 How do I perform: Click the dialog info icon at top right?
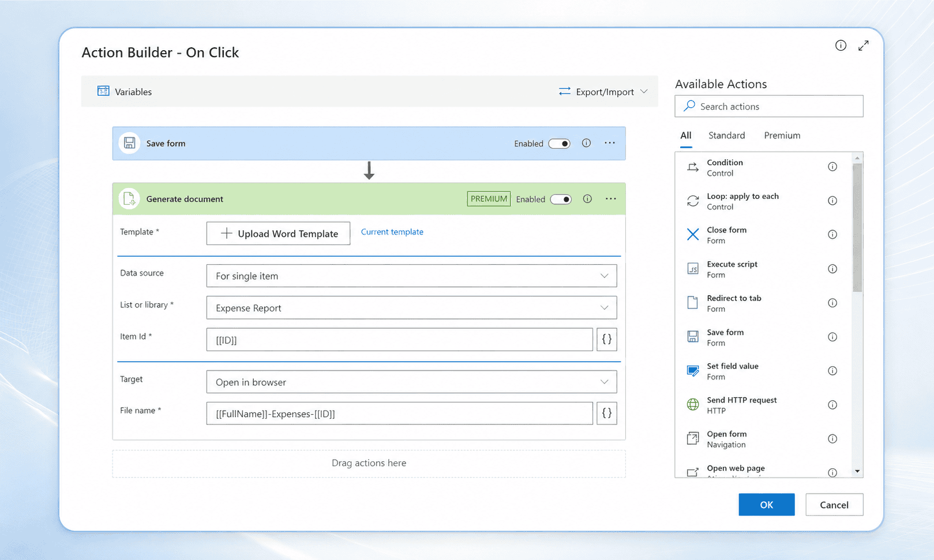point(841,46)
